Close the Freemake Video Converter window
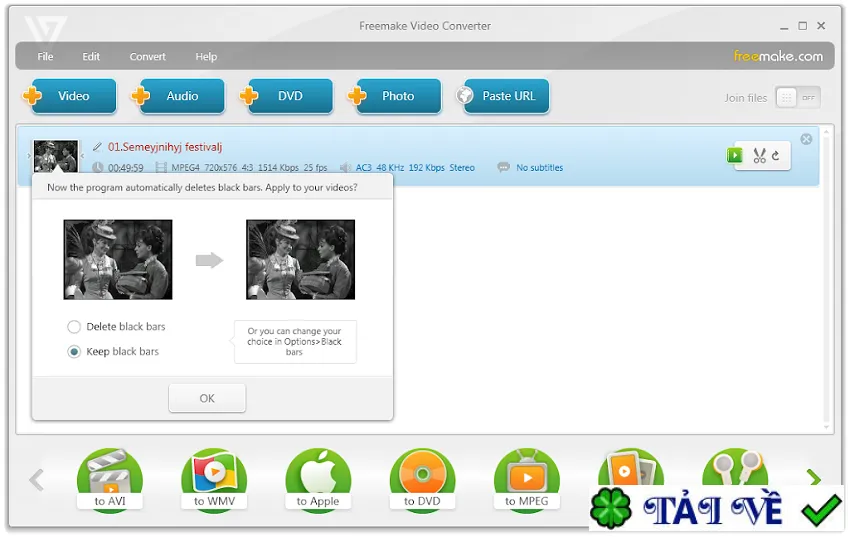850x537 pixels. pos(821,25)
